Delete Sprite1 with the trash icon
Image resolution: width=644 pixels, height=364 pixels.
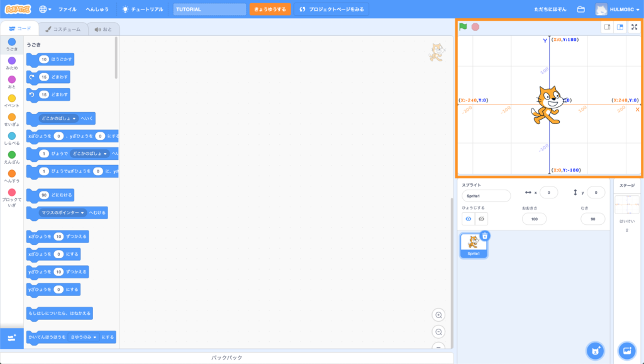[x=484, y=236]
